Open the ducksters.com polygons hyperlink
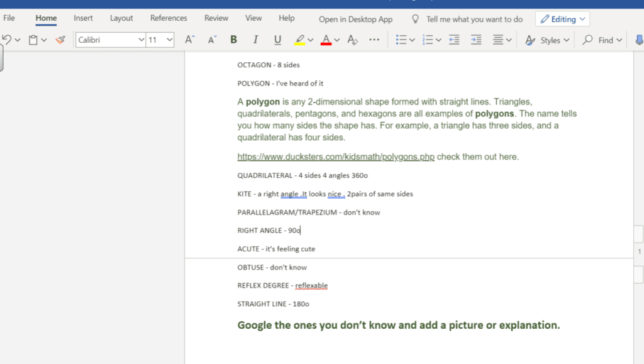Viewport: 644px width, 364px height. [x=336, y=157]
